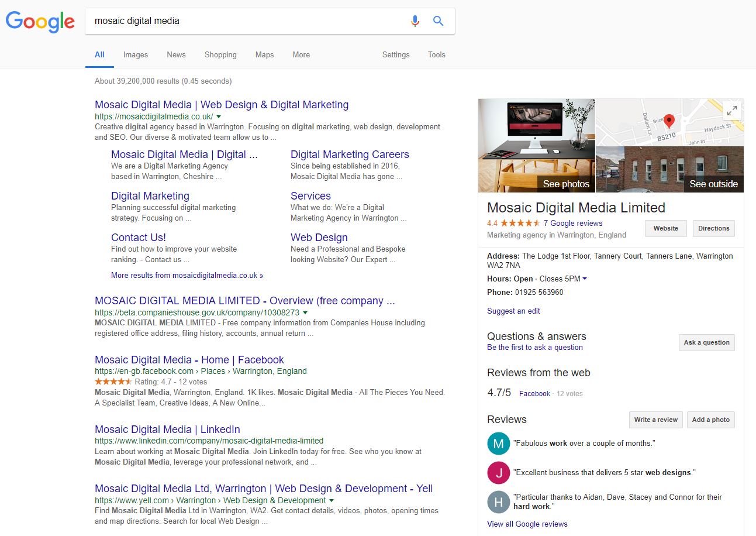Click 'More results from mosaicdigitalmedia.co.uk'
756x536 pixels.
(187, 275)
